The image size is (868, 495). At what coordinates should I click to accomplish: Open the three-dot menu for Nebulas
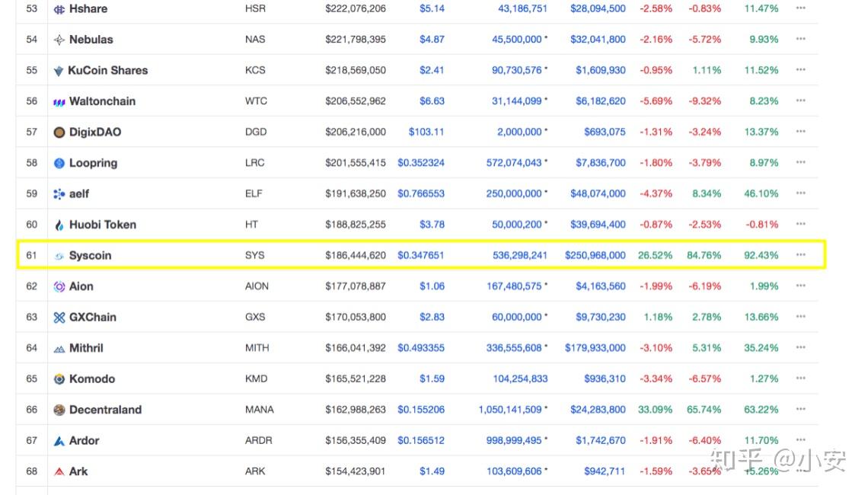(800, 39)
